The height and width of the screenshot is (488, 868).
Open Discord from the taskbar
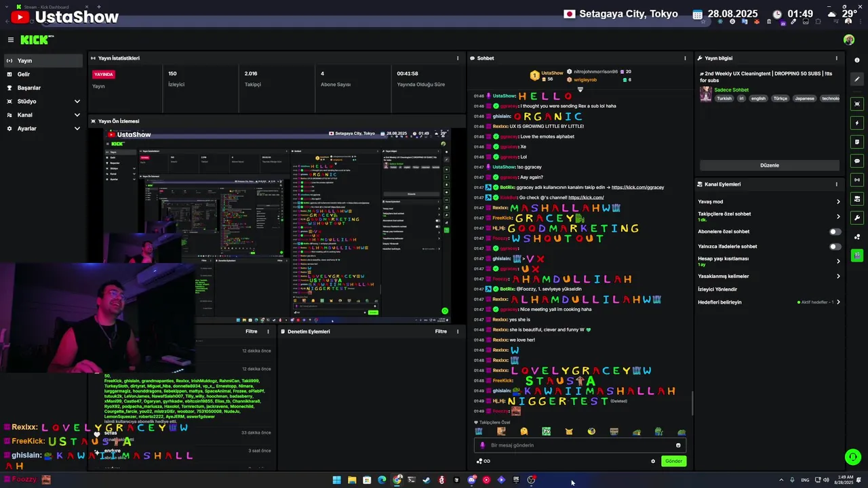point(471,480)
